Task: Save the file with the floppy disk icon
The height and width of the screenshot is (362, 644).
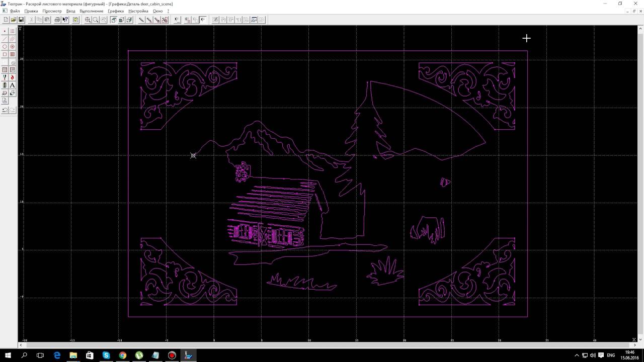Action: (x=21, y=20)
